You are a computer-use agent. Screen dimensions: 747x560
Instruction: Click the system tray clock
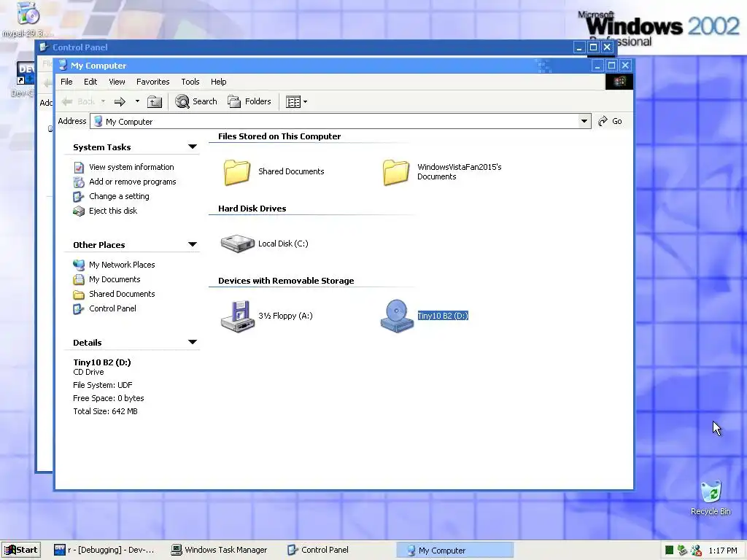723,551
